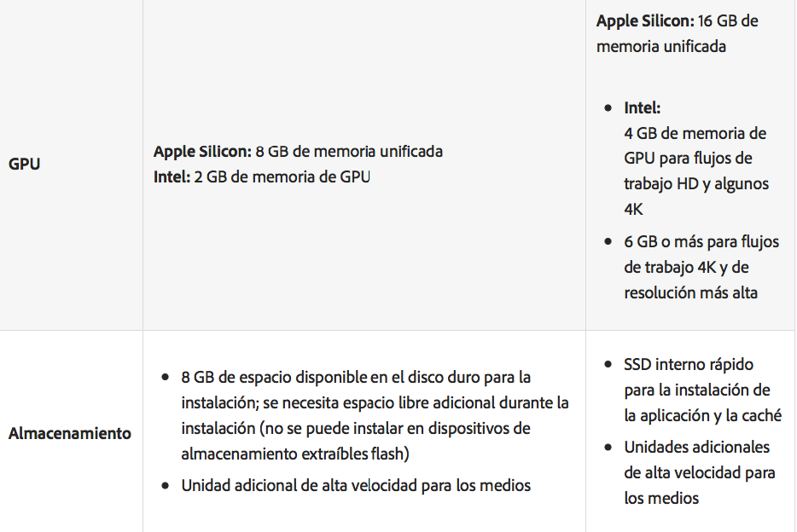The image size is (797, 532).
Task: Click the "4 GB de memoria de" line
Action: coord(695,134)
